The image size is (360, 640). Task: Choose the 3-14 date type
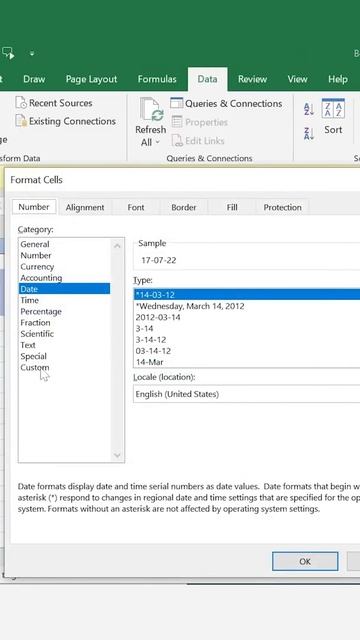point(247,328)
